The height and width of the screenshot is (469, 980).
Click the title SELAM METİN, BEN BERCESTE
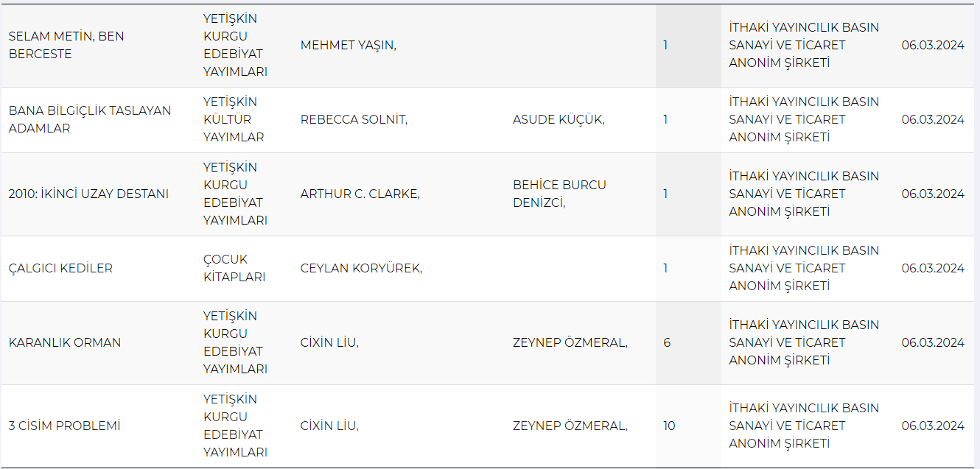point(66,45)
